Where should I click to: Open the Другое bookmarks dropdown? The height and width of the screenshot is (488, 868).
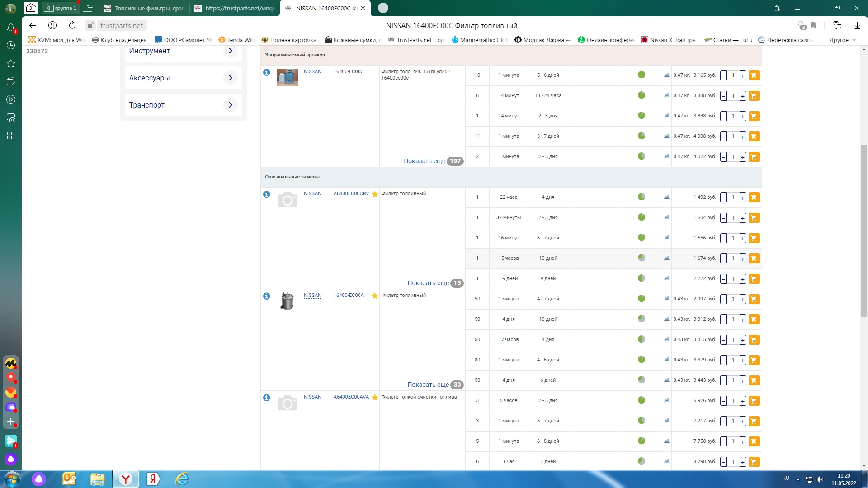[x=843, y=40]
